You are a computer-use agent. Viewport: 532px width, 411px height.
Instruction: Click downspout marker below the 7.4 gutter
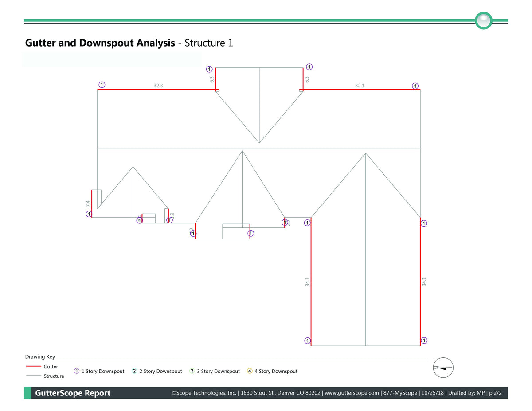[89, 214]
